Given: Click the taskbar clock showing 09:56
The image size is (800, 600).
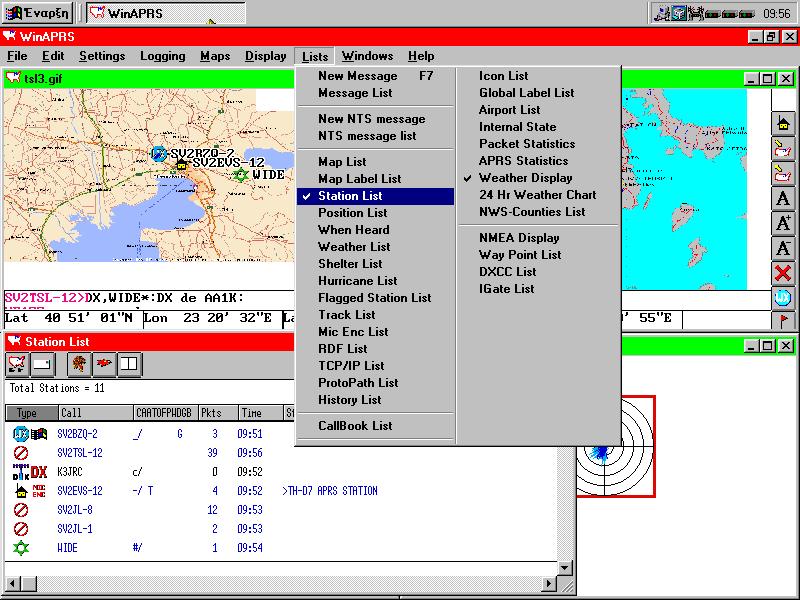Looking at the screenshot, I should (x=777, y=13).
